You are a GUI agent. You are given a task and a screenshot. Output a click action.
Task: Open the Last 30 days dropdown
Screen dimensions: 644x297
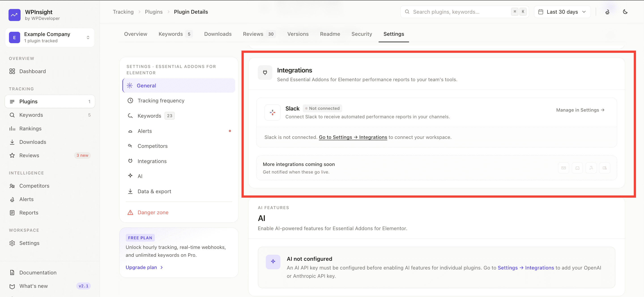562,12
